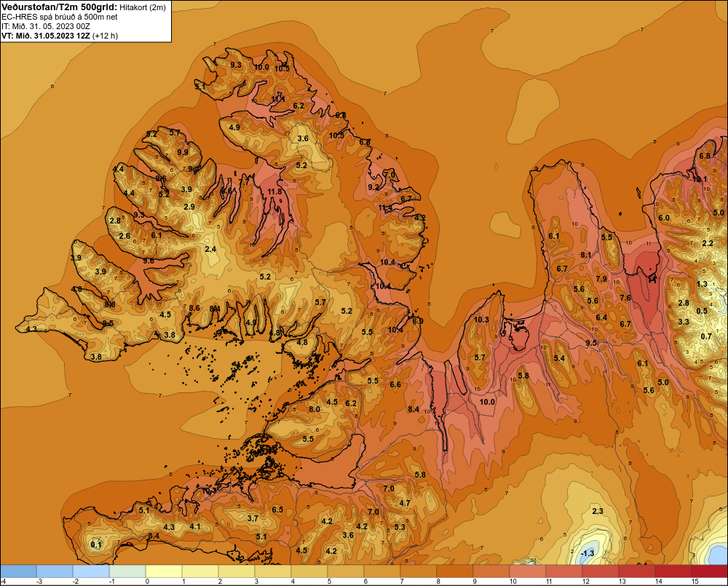728x586 pixels.
Task: Click the '3.3' temperature value on map
Action: point(684,322)
